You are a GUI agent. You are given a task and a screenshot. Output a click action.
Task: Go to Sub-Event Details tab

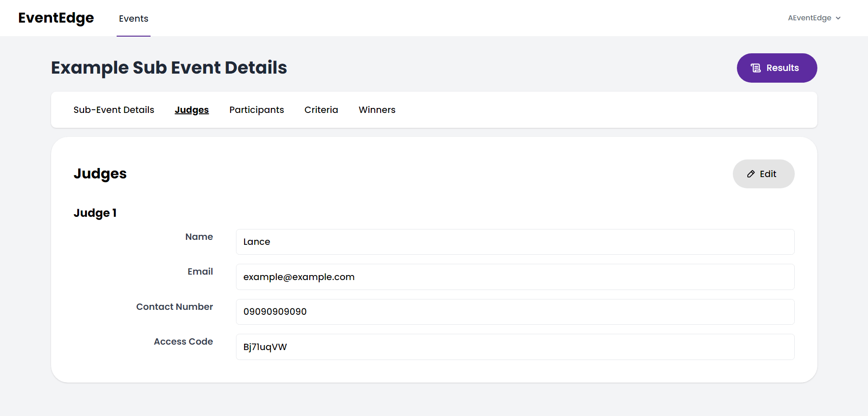[114, 110]
